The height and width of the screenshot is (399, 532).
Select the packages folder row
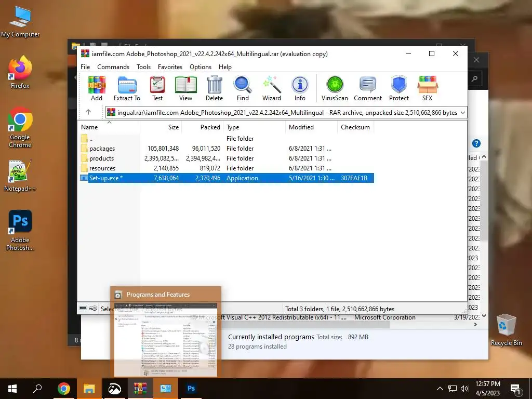point(227,149)
